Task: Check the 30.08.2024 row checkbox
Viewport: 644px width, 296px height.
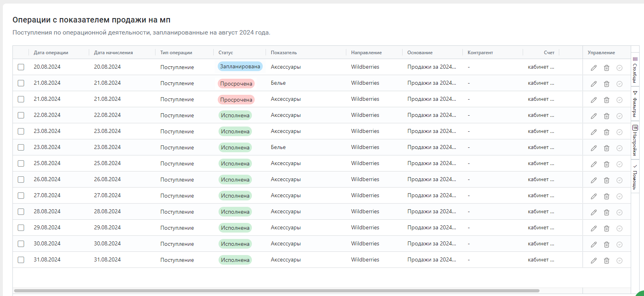Action: [x=21, y=244]
